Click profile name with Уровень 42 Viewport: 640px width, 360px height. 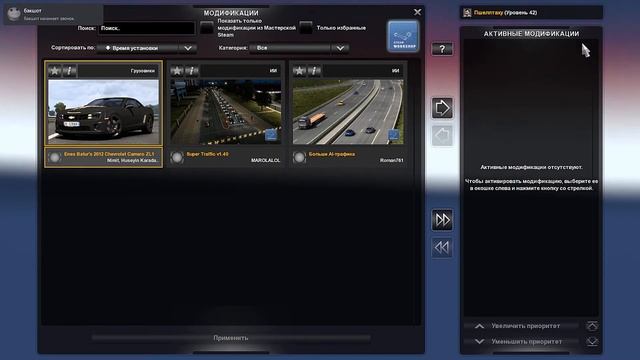coord(505,13)
